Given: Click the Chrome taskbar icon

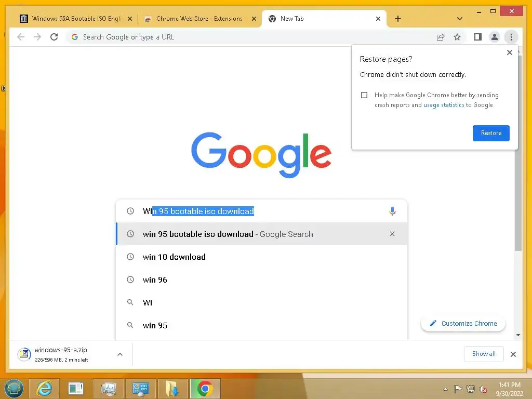Looking at the screenshot, I should 205,389.
